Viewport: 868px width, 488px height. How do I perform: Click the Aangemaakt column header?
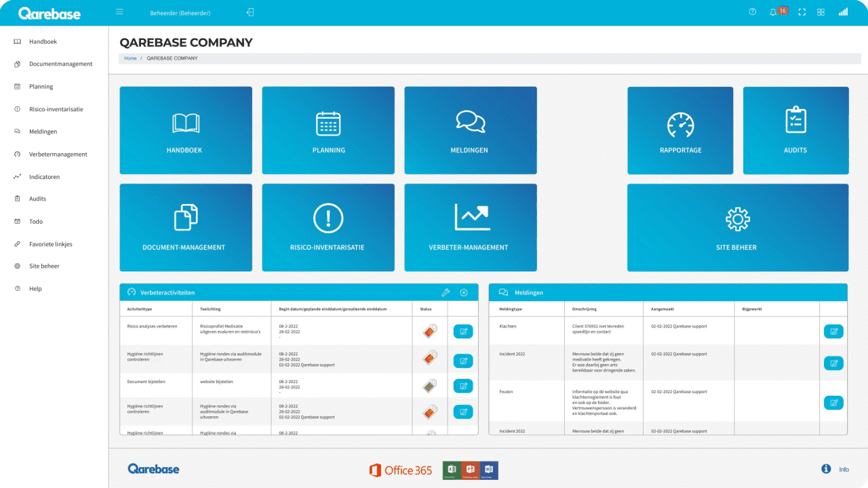point(664,309)
